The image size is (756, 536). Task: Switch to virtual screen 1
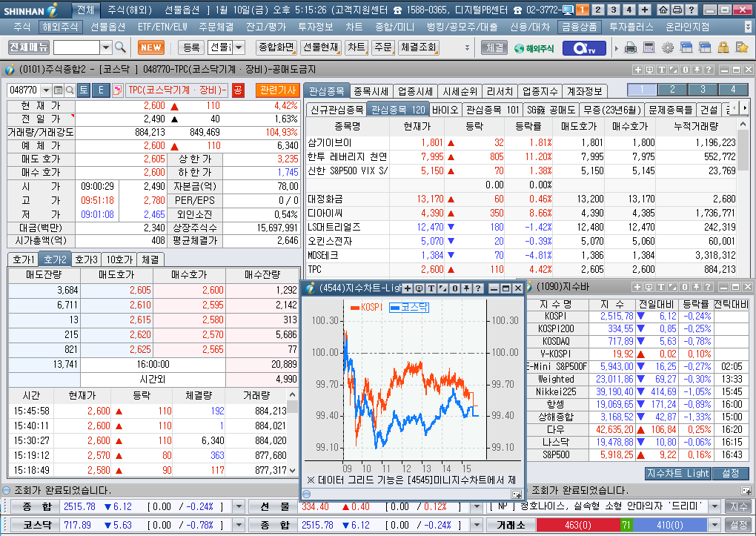tap(583, 10)
